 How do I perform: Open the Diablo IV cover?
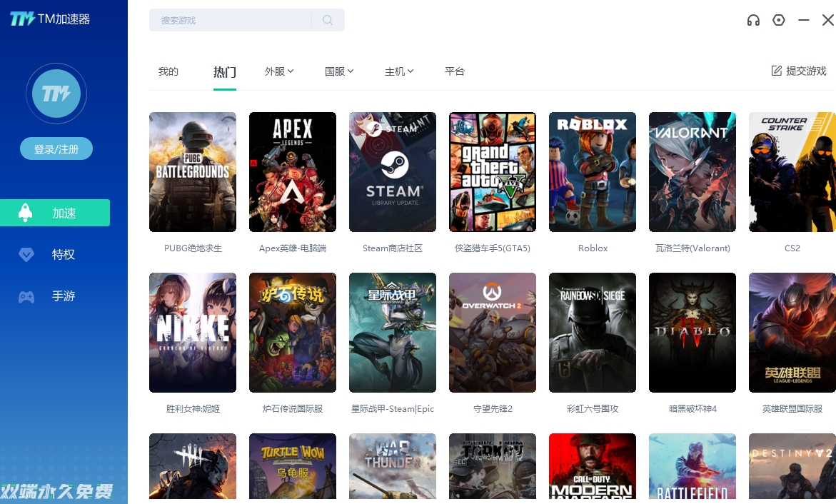click(x=692, y=332)
